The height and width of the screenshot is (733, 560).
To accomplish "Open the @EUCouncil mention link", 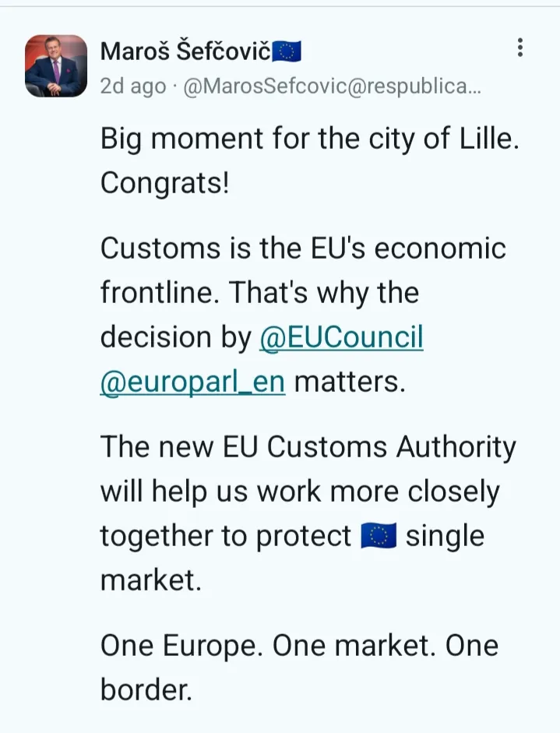I will coord(341,338).
